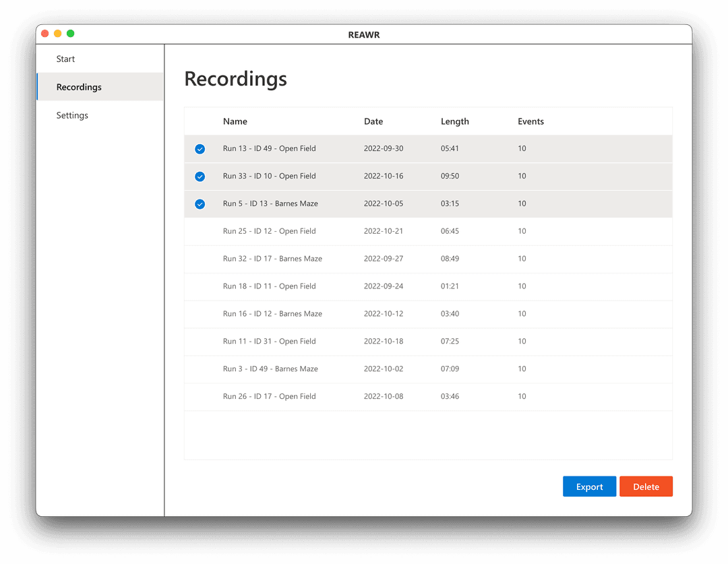Click the Events column header
The height and width of the screenshot is (564, 728).
click(x=530, y=121)
